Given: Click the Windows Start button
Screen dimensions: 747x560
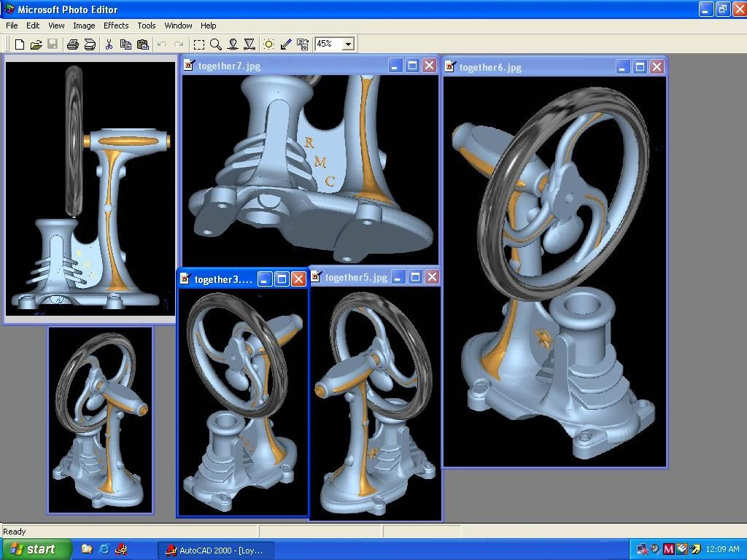Looking at the screenshot, I should [x=35, y=549].
